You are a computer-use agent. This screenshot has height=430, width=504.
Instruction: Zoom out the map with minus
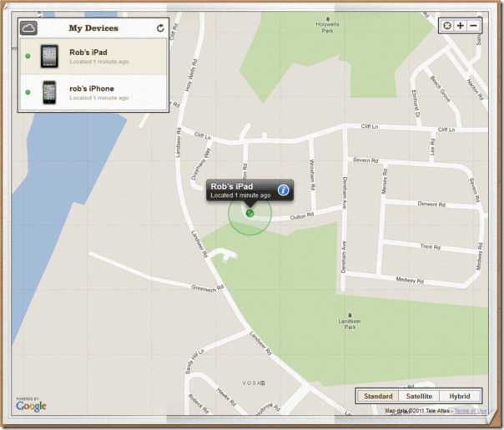coord(474,26)
